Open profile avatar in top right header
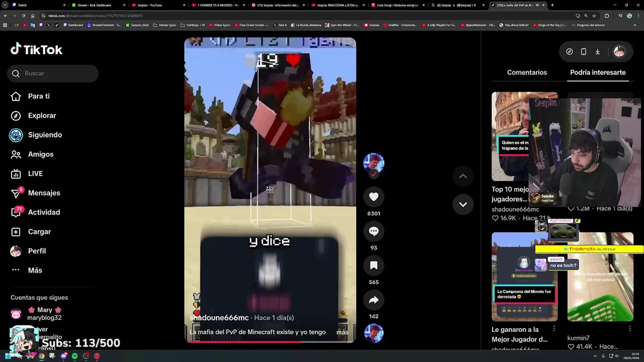 tap(619, 51)
